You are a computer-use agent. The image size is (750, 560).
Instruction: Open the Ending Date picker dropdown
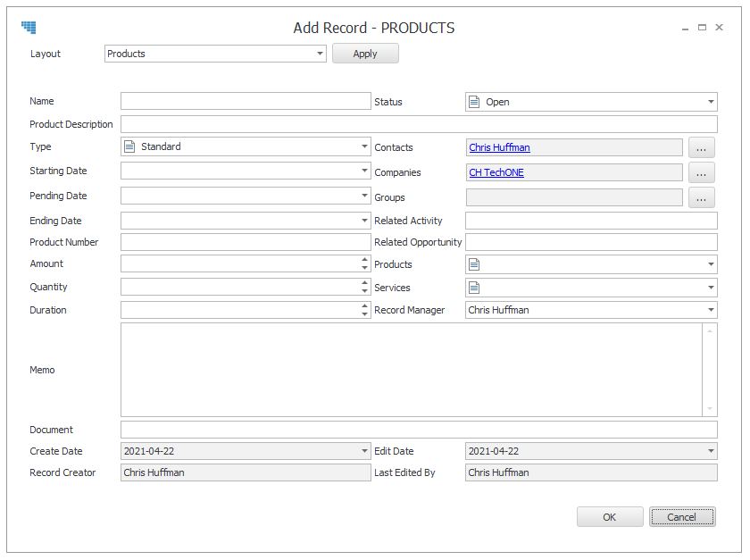(364, 221)
